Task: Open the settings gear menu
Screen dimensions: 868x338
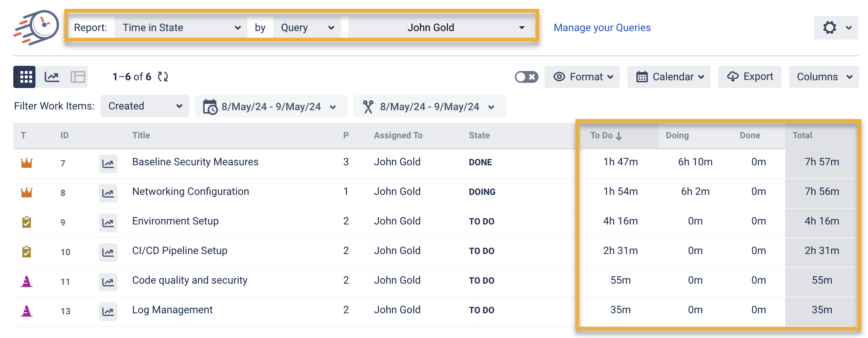Action: pyautogui.click(x=836, y=28)
